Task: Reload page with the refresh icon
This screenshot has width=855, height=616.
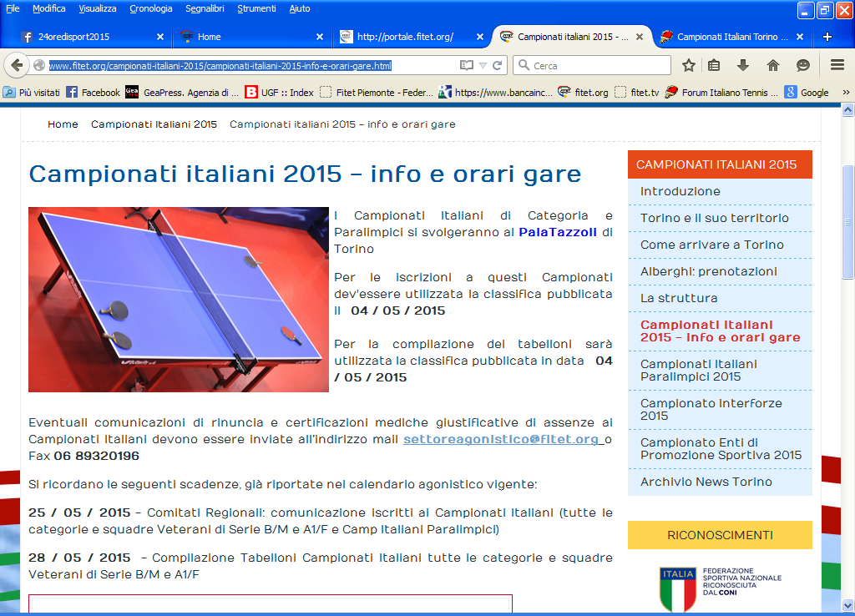Action: click(x=497, y=65)
